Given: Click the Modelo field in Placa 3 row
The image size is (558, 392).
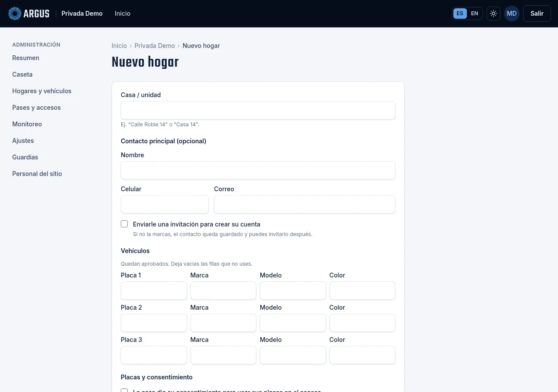Looking at the screenshot, I should tap(293, 355).
